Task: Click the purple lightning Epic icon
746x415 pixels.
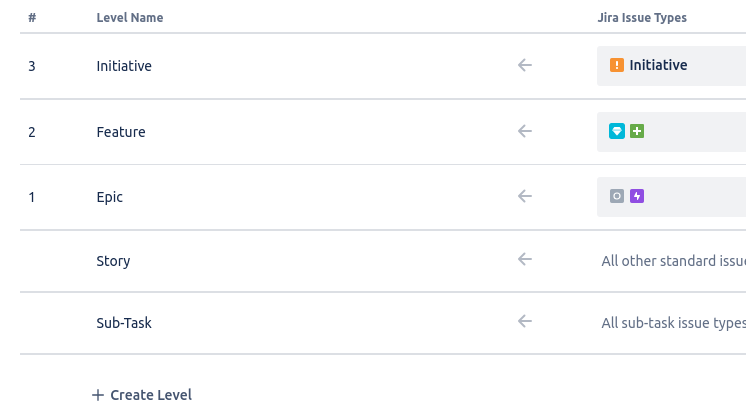Action: click(x=637, y=196)
